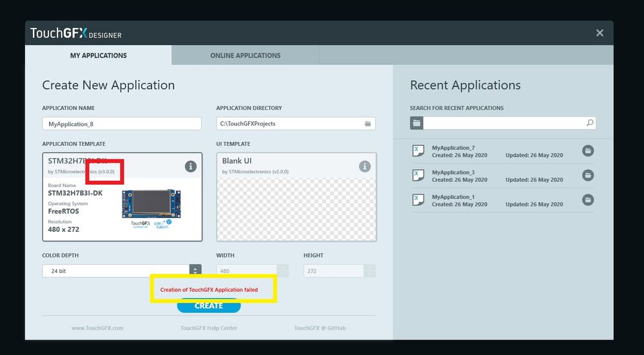644x355 pixels.
Task: Open MyApplication_7 folder location button
Action: coord(588,151)
